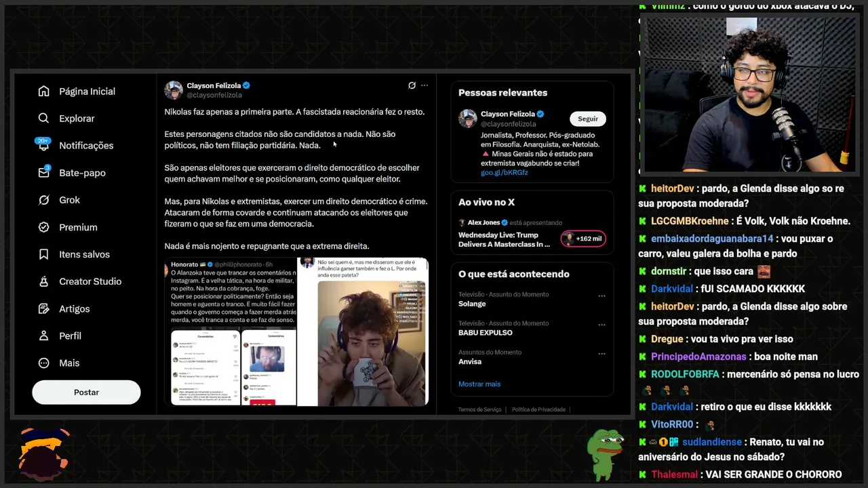Select the Explorar menu label

[77, 119]
